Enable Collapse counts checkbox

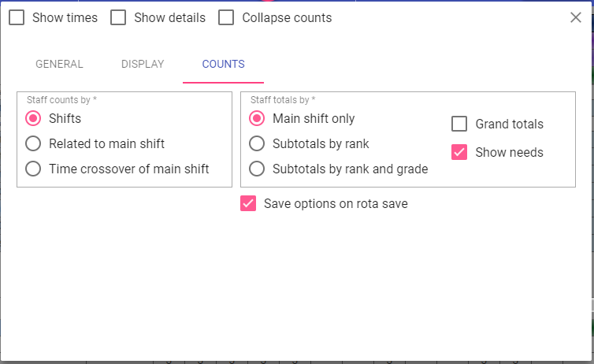[x=226, y=17]
